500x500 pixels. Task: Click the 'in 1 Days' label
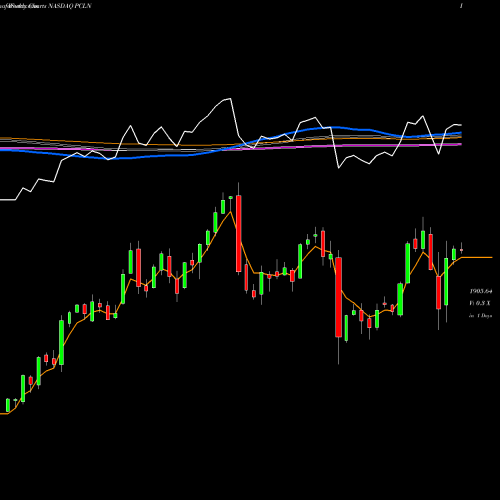click(x=481, y=315)
